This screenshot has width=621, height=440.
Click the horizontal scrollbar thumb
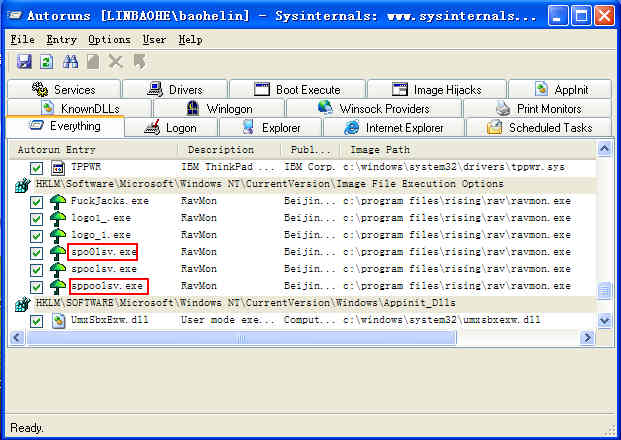click(x=242, y=338)
